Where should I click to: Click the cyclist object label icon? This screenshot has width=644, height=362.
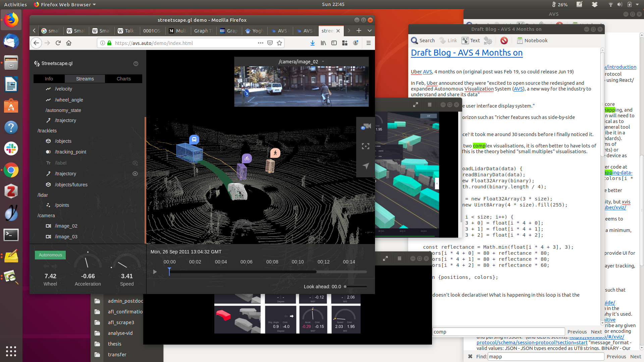tap(247, 158)
